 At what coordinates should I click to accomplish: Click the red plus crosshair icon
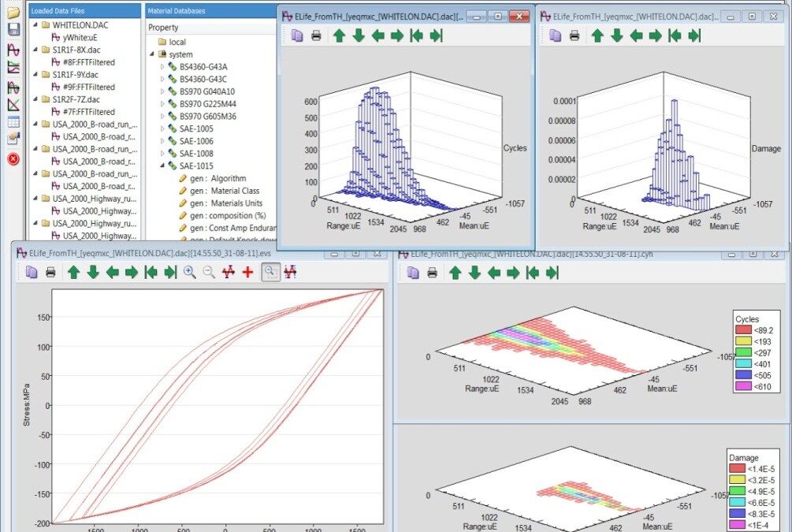point(247,273)
